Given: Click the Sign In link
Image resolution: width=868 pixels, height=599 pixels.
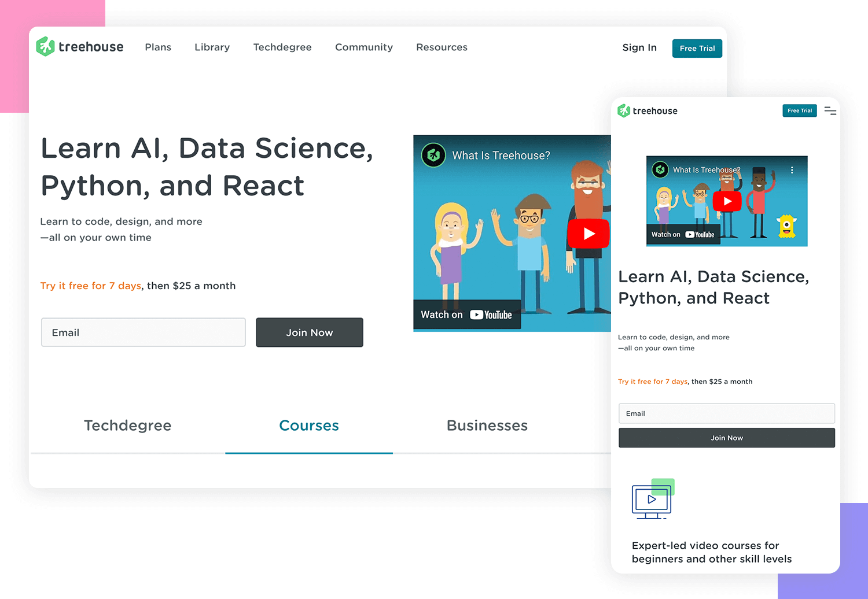Looking at the screenshot, I should pos(639,47).
